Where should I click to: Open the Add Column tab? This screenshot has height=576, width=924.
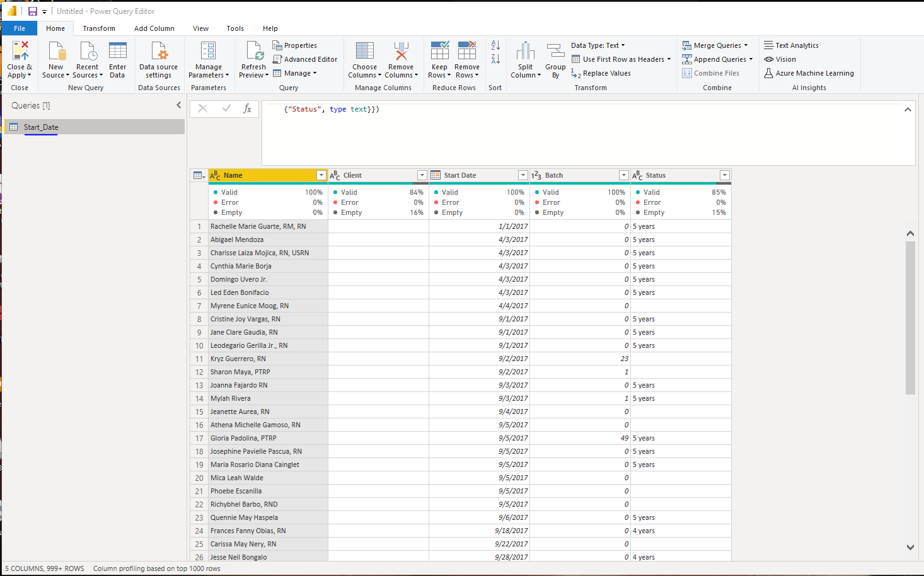coord(154,28)
